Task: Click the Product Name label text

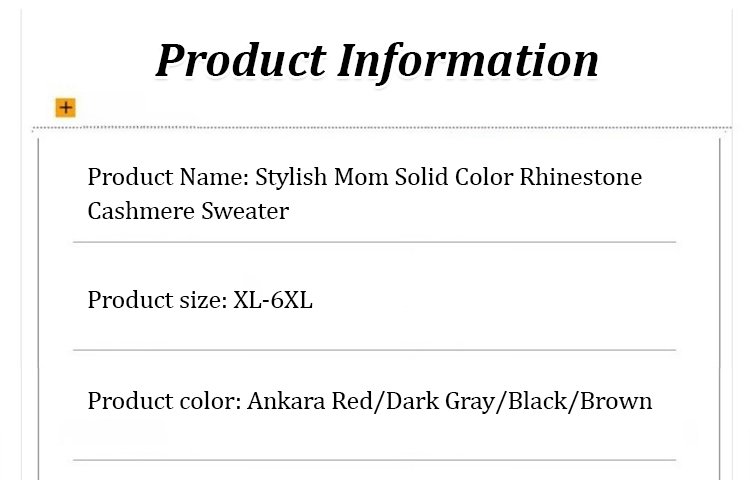Action: (x=168, y=178)
